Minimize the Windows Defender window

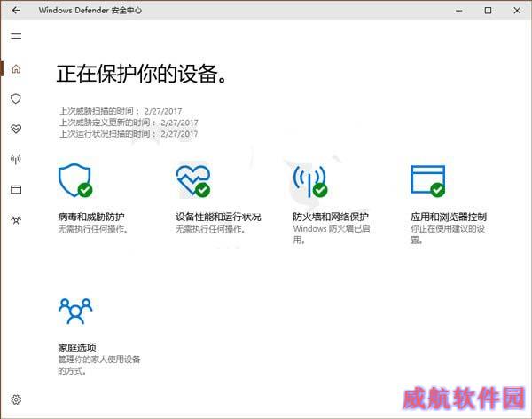(x=458, y=11)
